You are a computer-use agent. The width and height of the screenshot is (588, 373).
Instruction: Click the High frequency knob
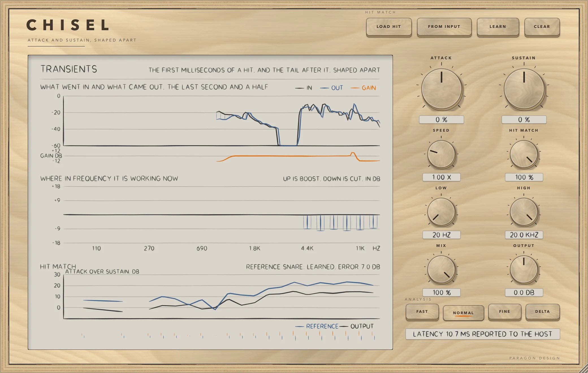[x=524, y=212]
